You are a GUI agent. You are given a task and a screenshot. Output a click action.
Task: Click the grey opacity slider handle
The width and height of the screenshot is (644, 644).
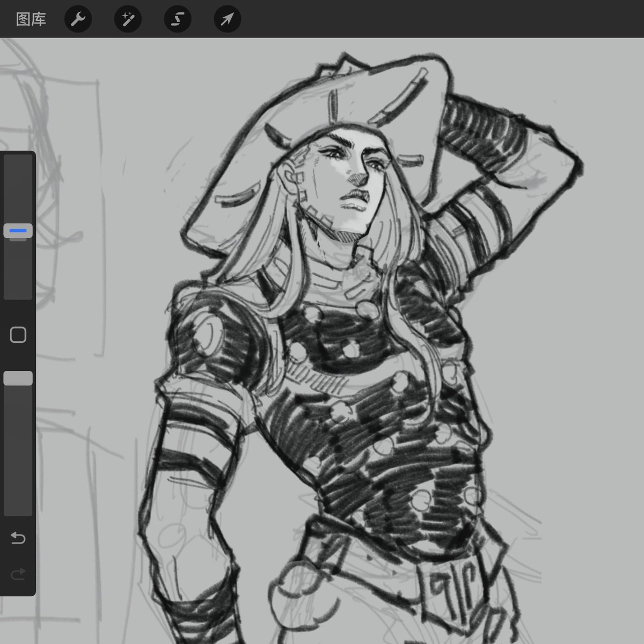(x=18, y=378)
